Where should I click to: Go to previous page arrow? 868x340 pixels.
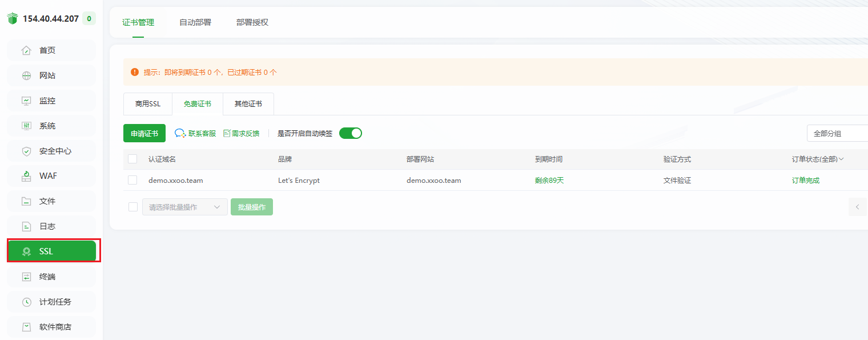click(857, 207)
